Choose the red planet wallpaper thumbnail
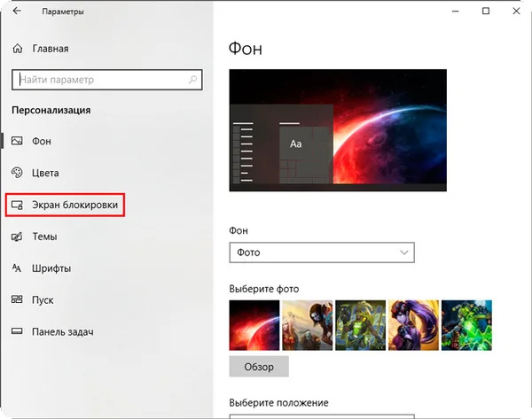 254,325
